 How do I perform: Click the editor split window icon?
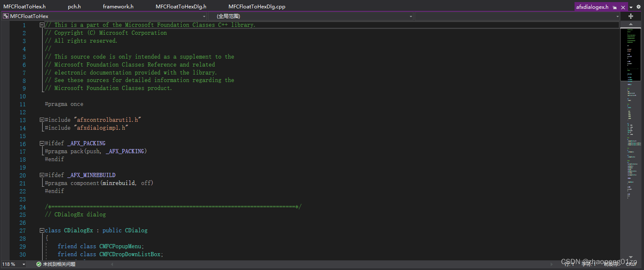[x=631, y=15]
